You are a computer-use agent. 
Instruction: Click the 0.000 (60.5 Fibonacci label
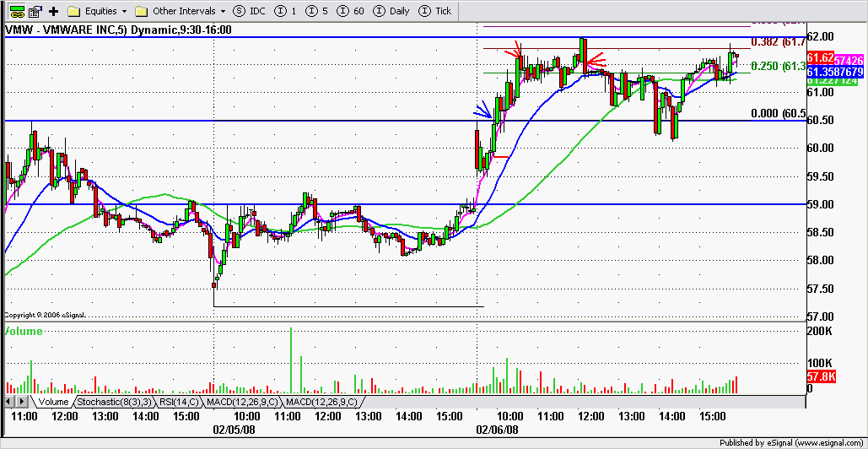[779, 113]
